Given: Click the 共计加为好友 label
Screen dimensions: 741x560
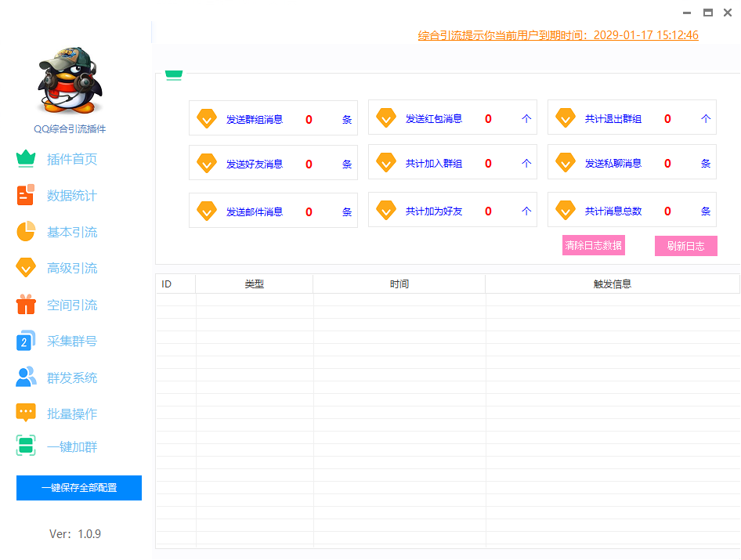Looking at the screenshot, I should click(434, 211).
